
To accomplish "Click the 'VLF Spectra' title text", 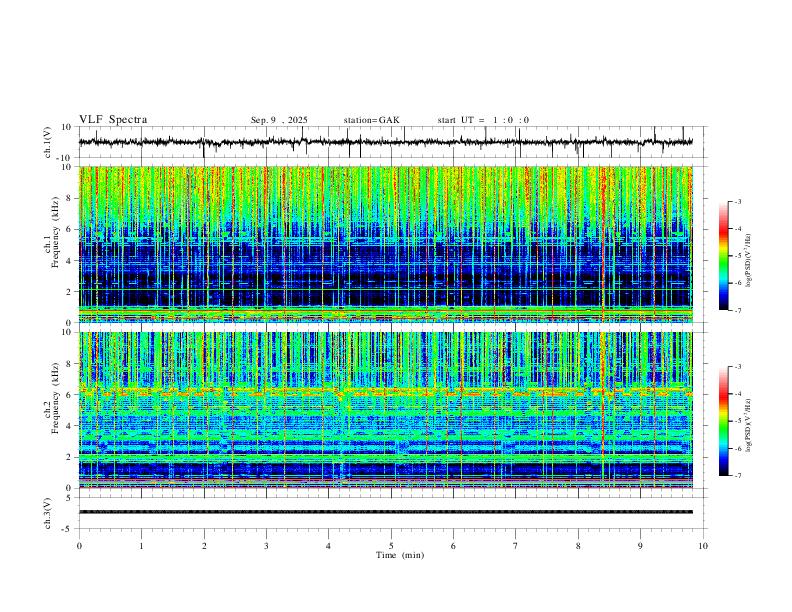I will point(113,120).
